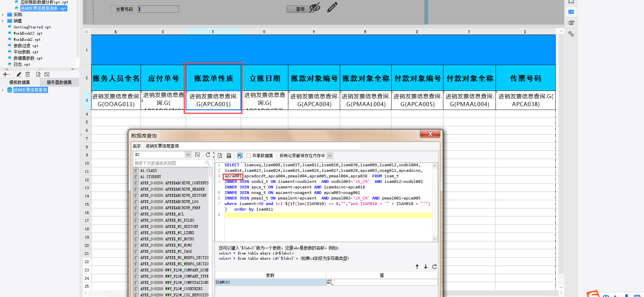Click the stacked rows icon in right sidebar

point(571,23)
